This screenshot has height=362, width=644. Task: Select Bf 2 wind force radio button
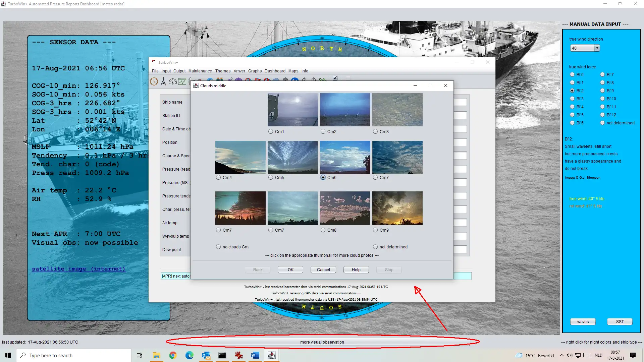point(572,90)
